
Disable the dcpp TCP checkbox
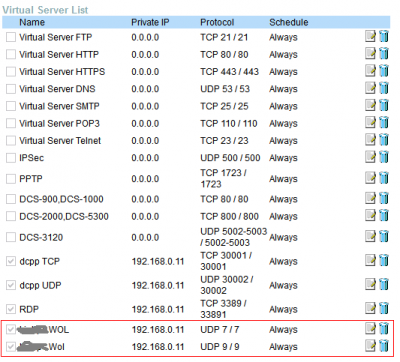tap(11, 261)
